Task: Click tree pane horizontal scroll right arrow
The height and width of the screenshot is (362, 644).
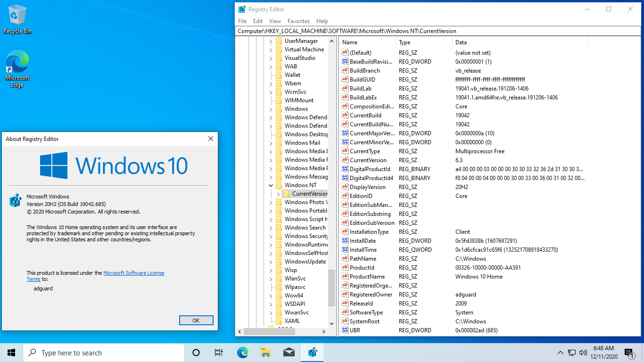Action: [323, 331]
